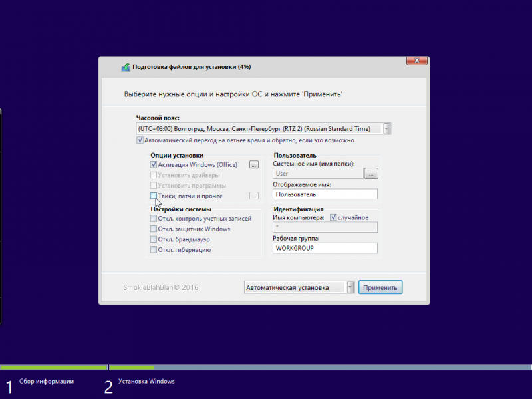This screenshot has width=532, height=399.
Task: Click the 'Имя компьютера:' label
Action: click(299, 217)
